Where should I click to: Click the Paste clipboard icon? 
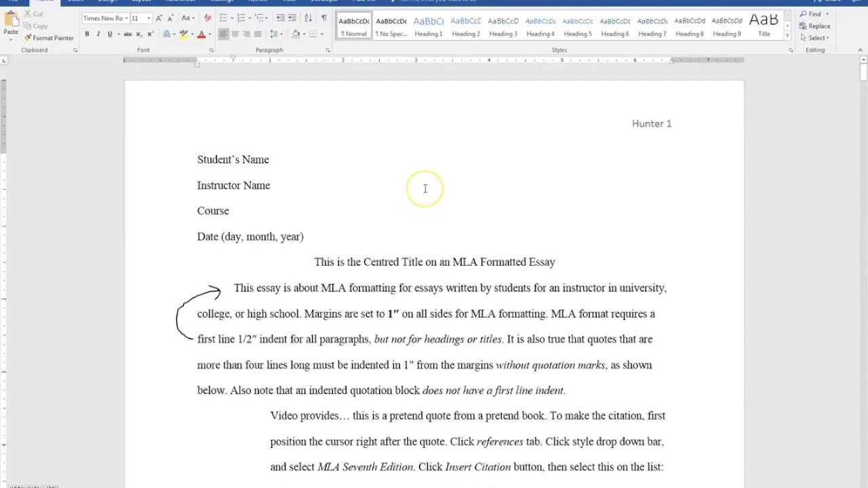point(10,20)
